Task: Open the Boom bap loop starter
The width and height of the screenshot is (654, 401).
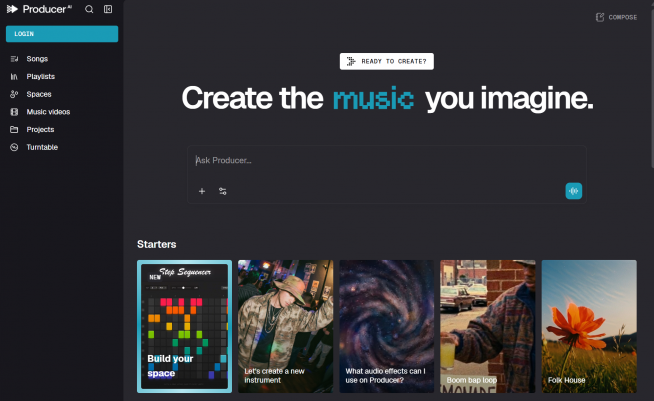Action: coord(488,326)
